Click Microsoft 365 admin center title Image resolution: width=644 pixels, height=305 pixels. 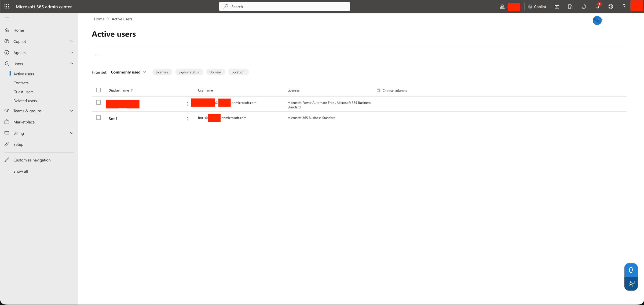[44, 6]
